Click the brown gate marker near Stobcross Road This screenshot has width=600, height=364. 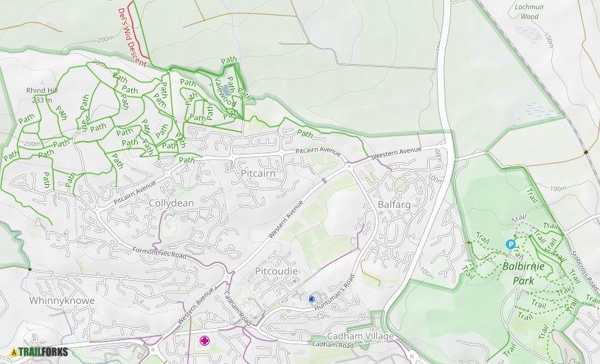[586, 152]
